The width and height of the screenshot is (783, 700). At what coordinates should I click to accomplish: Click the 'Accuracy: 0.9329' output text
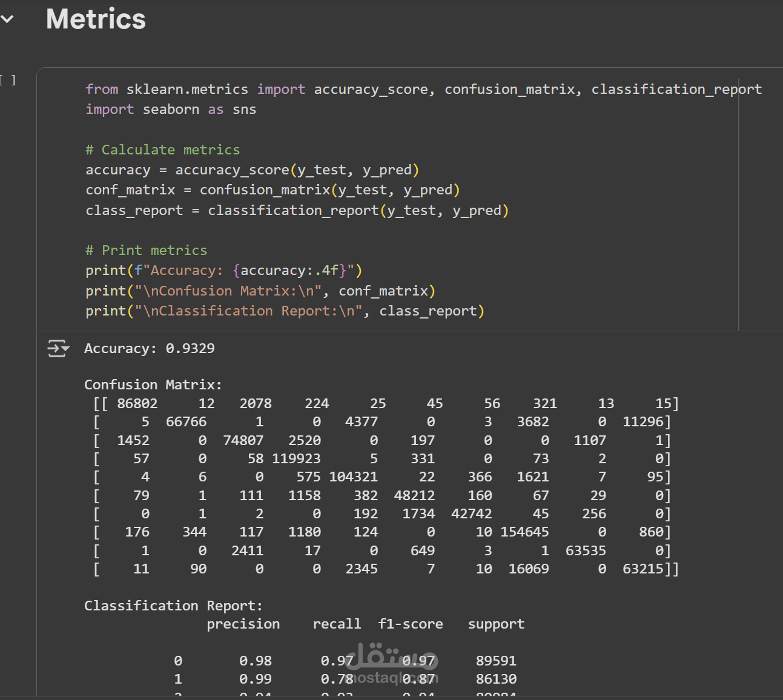pos(149,349)
